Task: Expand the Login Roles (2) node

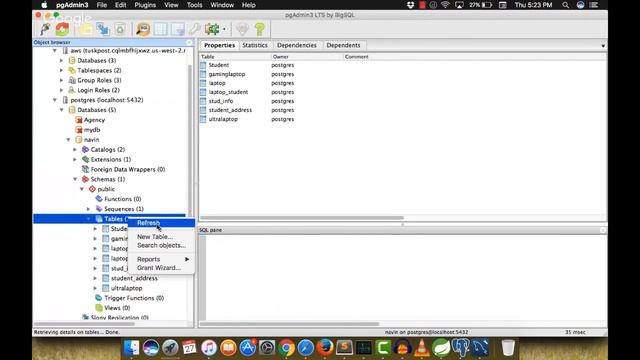Action: [x=62, y=90]
